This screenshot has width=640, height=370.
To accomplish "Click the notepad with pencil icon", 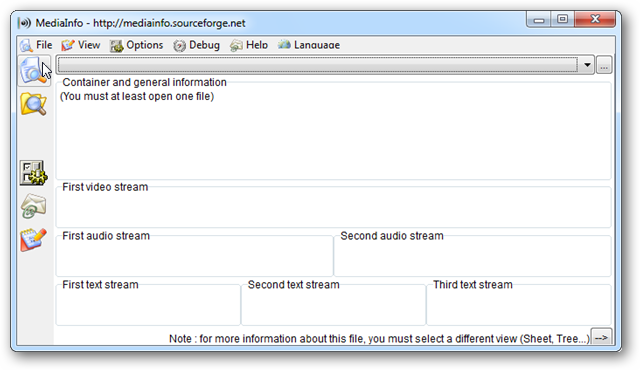I will pyautogui.click(x=33, y=239).
